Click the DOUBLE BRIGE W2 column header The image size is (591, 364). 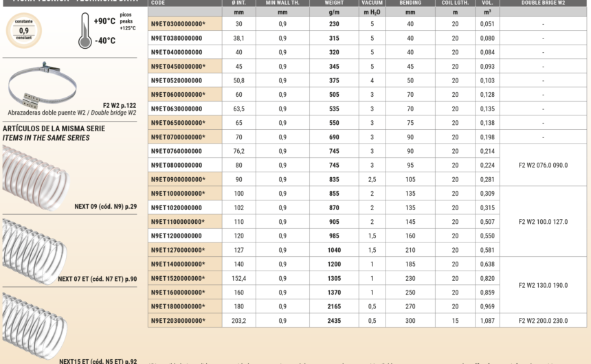543,3
